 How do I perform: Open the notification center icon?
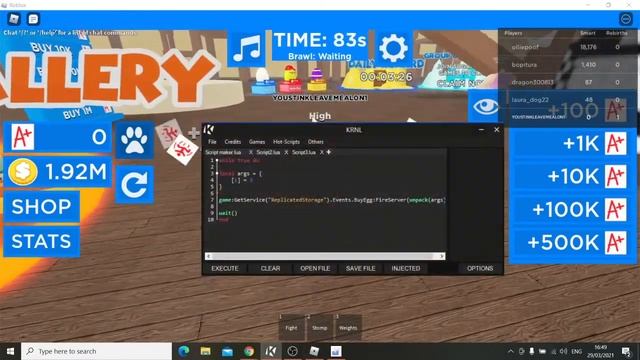pos(626,351)
